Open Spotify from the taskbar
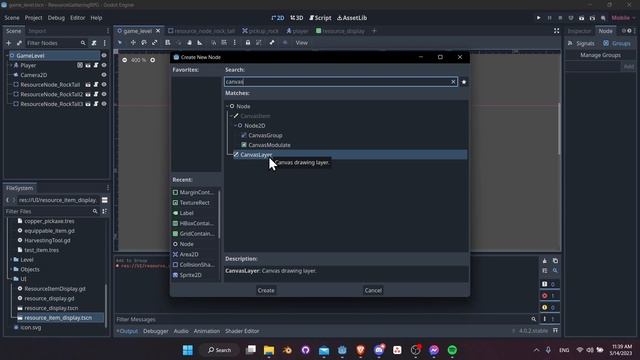Screen dimensions: 640x360 (x=452, y=350)
